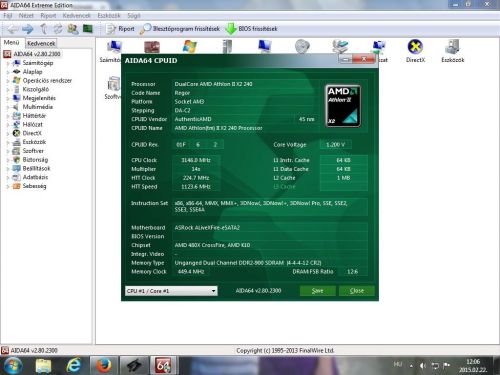500x375 pixels.
Task: Select Operációs rendszer in the tree
Action: tap(47, 80)
